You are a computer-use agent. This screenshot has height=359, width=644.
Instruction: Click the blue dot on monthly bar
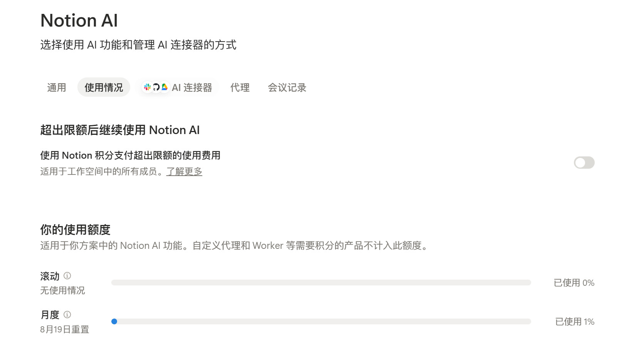coord(114,322)
